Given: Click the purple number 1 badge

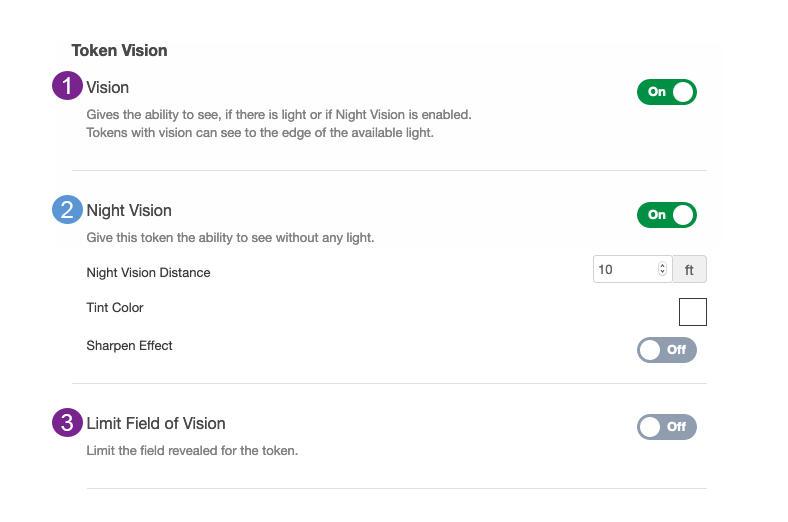Looking at the screenshot, I should [x=67, y=87].
